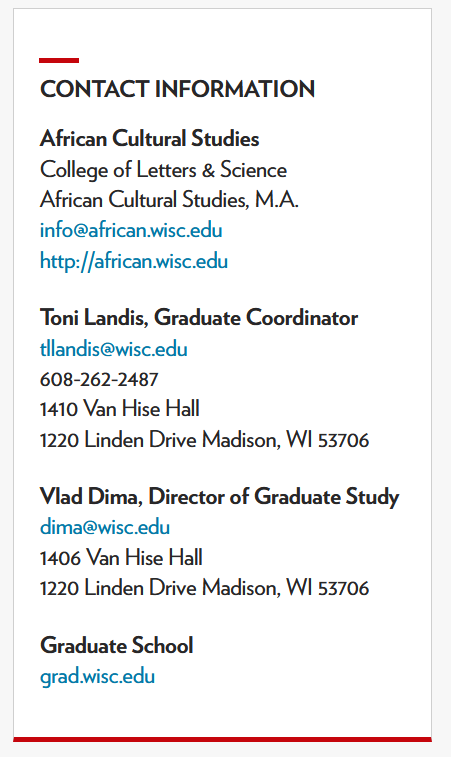Open the grad.wisc.edu Graduate School link
The image size is (451, 757).
tap(98, 677)
